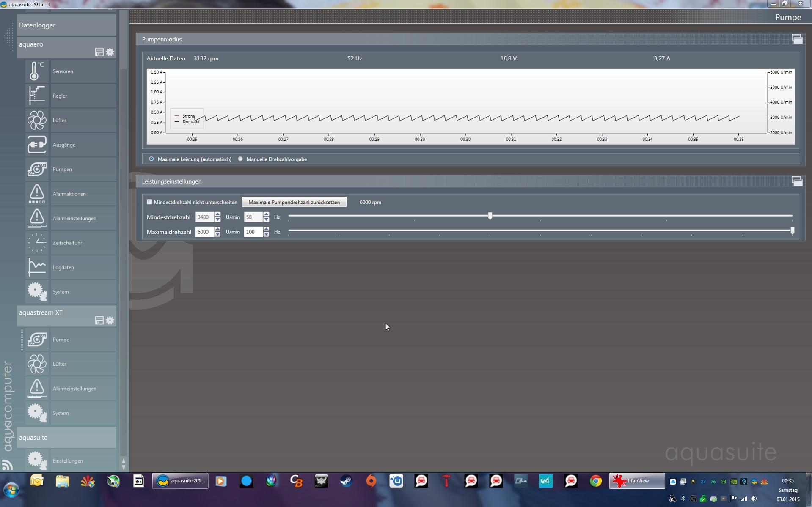Click Maximale Pumpendrehzahl zurücksetzen button

tap(294, 202)
